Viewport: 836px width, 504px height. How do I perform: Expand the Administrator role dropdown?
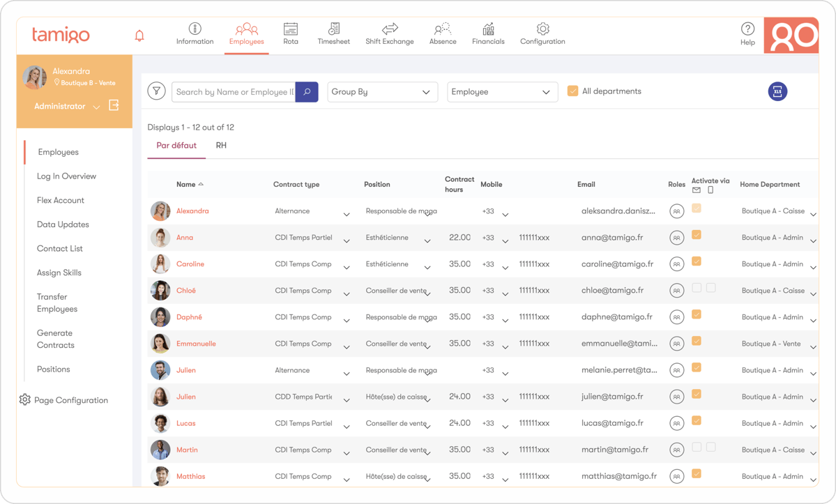pos(96,107)
